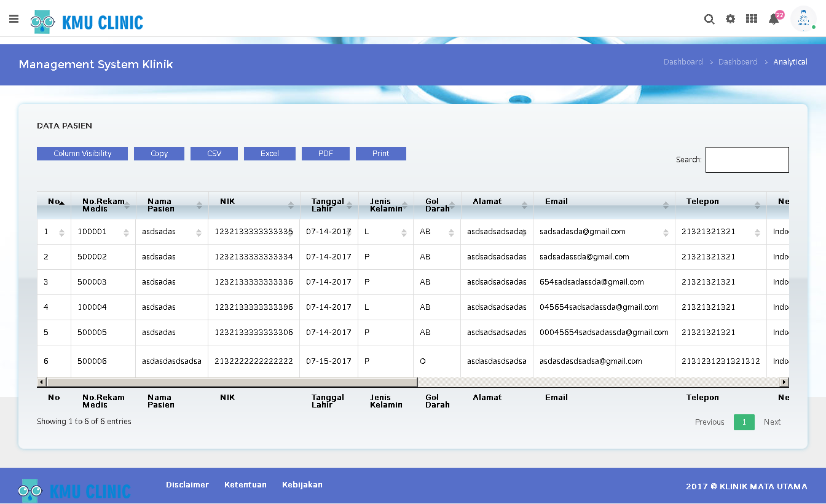Focus the Search input field
The image size is (826, 504).
pyautogui.click(x=747, y=160)
